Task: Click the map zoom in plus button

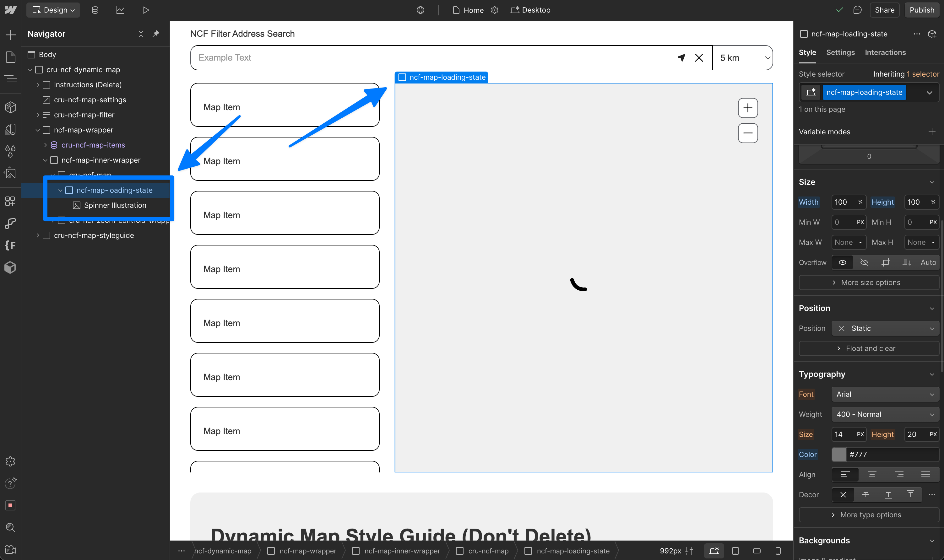Action: pyautogui.click(x=748, y=108)
